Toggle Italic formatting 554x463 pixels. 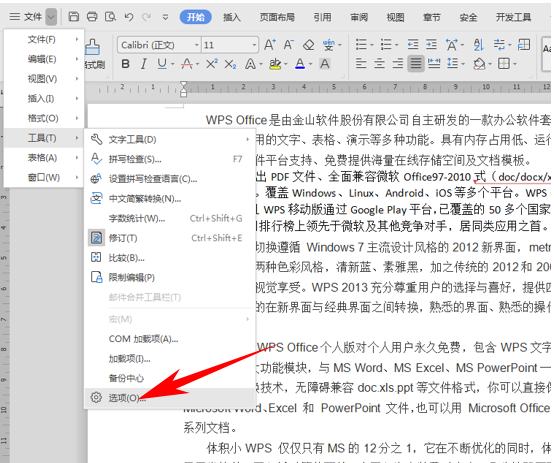[x=143, y=64]
